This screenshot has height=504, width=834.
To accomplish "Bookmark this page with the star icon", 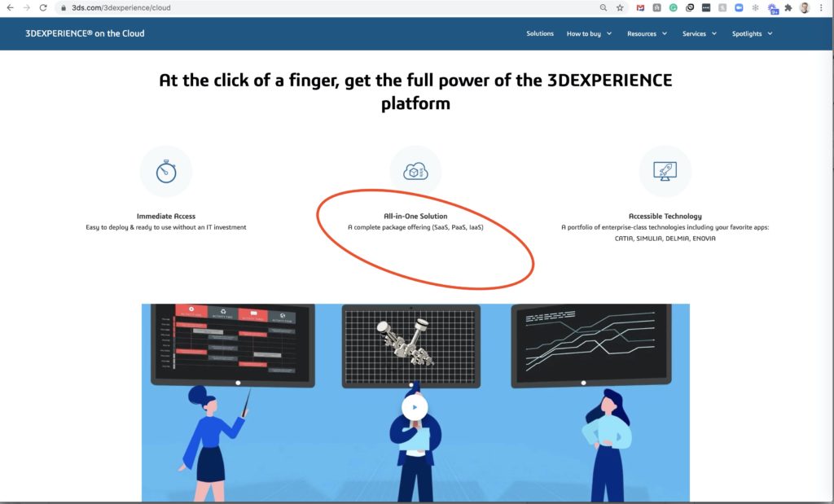I will (620, 8).
